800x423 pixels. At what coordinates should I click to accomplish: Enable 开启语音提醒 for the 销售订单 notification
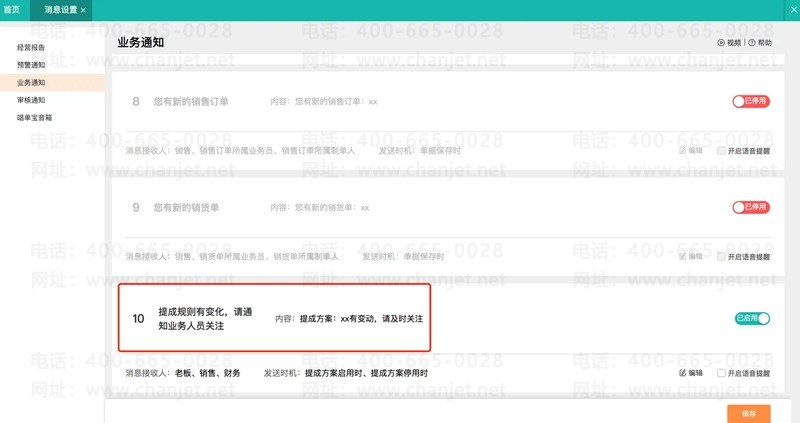[721, 151]
